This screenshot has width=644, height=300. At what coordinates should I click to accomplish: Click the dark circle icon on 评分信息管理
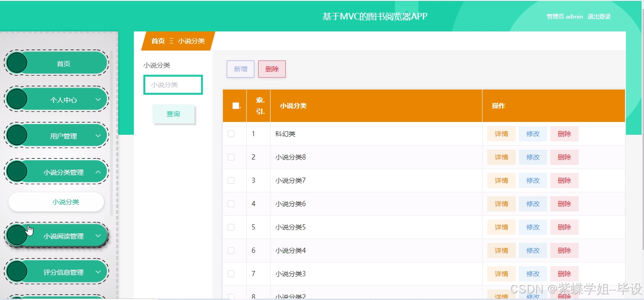[17, 272]
